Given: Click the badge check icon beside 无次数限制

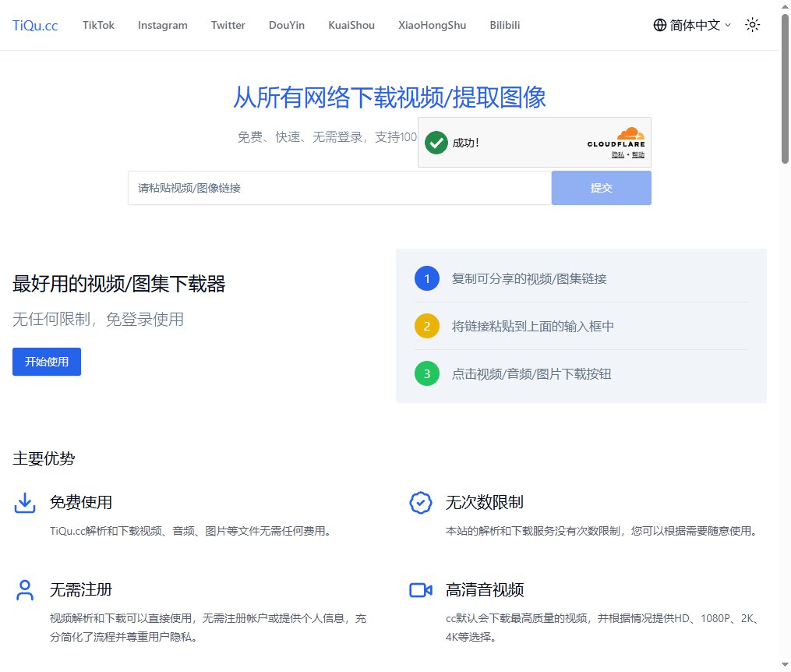Looking at the screenshot, I should click(421, 503).
